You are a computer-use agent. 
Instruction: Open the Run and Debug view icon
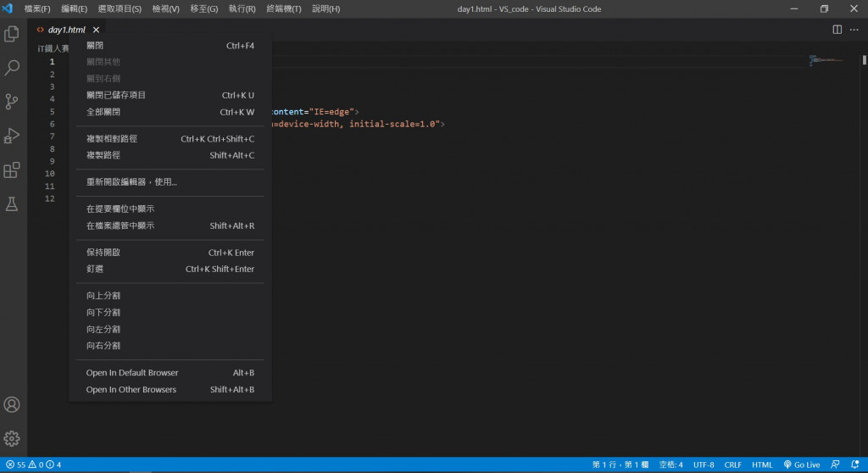click(12, 136)
